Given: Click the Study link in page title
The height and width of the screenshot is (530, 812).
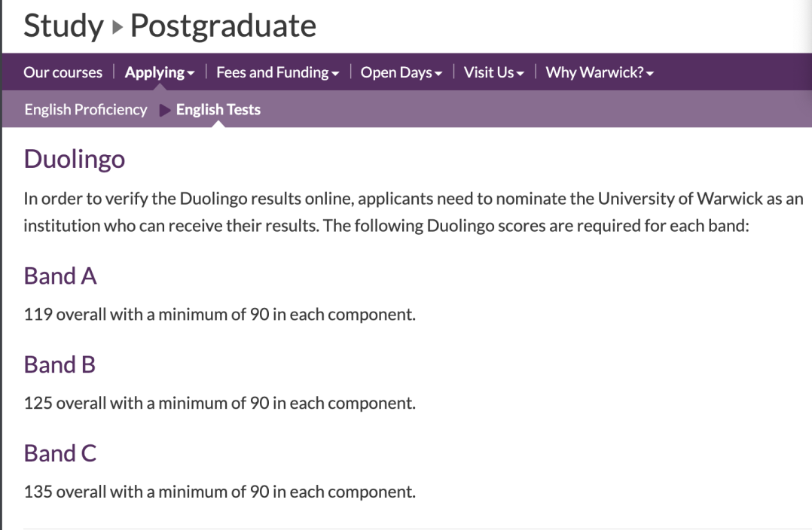Looking at the screenshot, I should pyautogui.click(x=64, y=26).
